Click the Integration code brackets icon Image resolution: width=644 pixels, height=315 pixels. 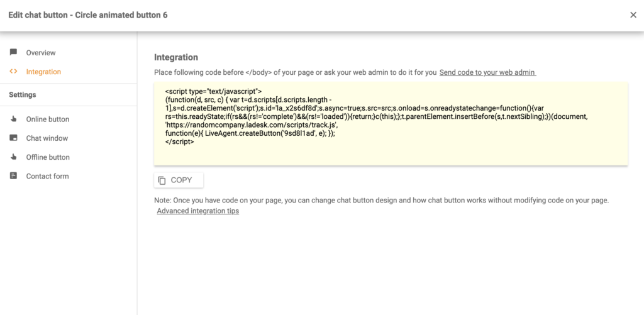[13, 72]
